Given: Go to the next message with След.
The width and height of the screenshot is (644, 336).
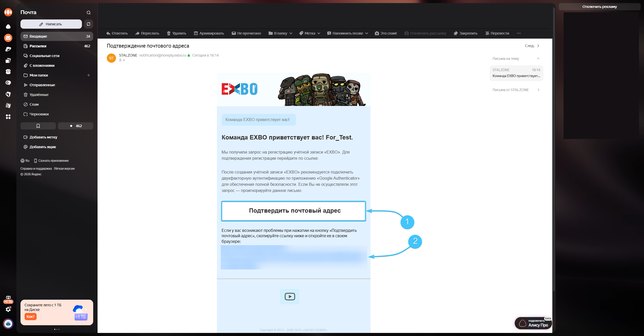Looking at the screenshot, I should (x=532, y=46).
